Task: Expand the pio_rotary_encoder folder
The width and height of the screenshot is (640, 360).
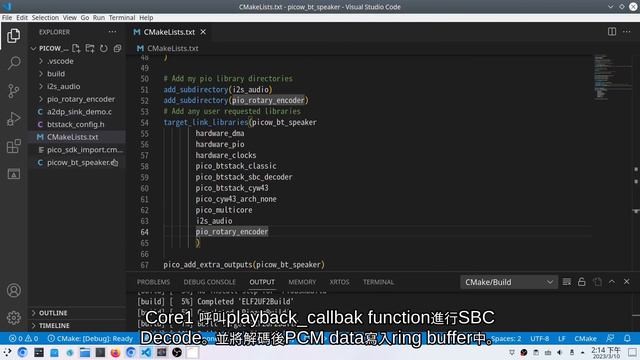Action: (77, 99)
